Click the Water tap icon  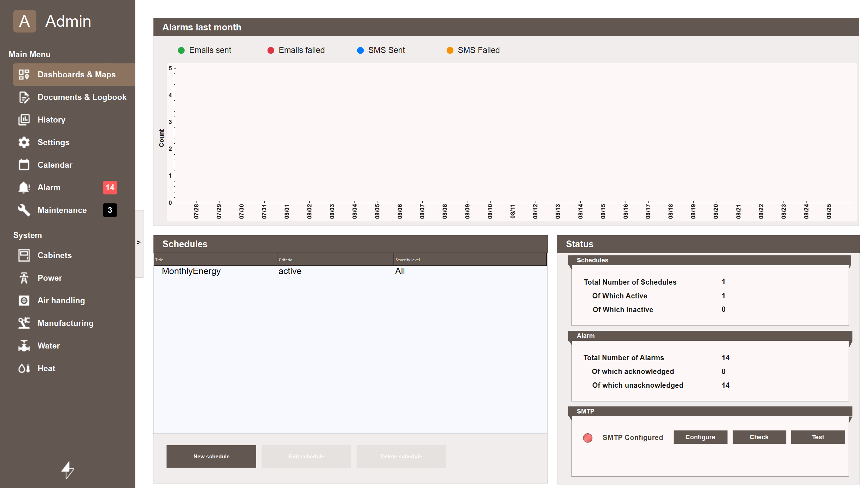[x=24, y=346]
